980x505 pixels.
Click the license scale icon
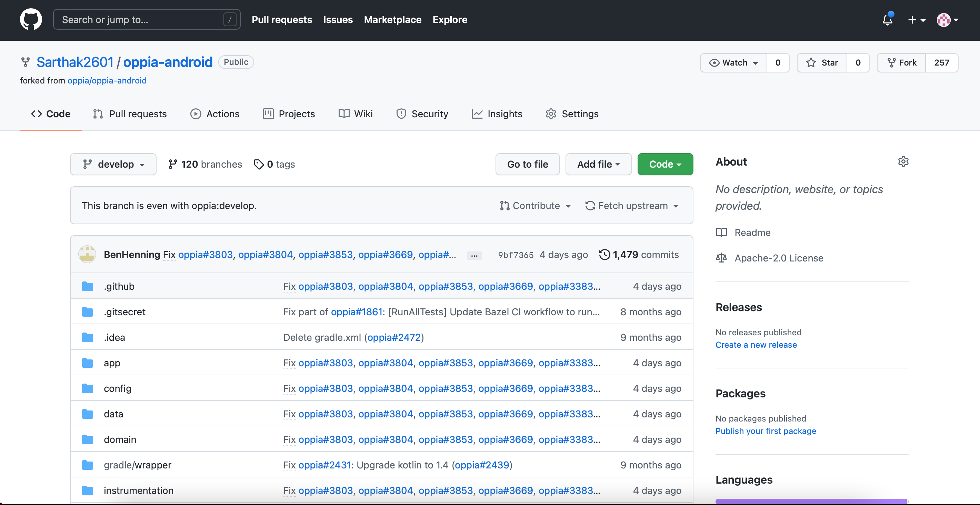tap(721, 258)
